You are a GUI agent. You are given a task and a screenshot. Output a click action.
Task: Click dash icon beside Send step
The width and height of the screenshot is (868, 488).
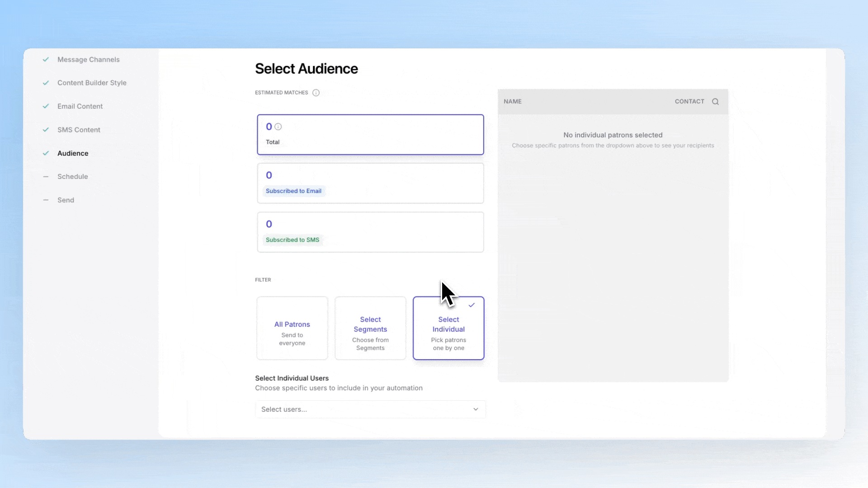pyautogui.click(x=46, y=200)
